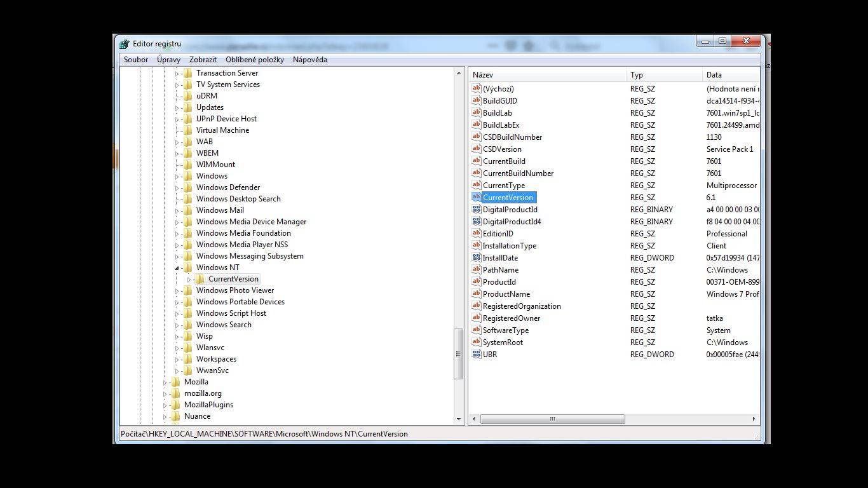
Task: Select the RegisteredOrganization value name
Action: pyautogui.click(x=522, y=306)
